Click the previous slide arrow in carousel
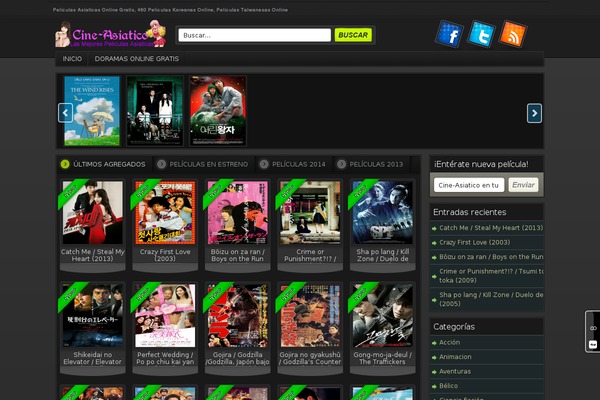 tap(65, 113)
